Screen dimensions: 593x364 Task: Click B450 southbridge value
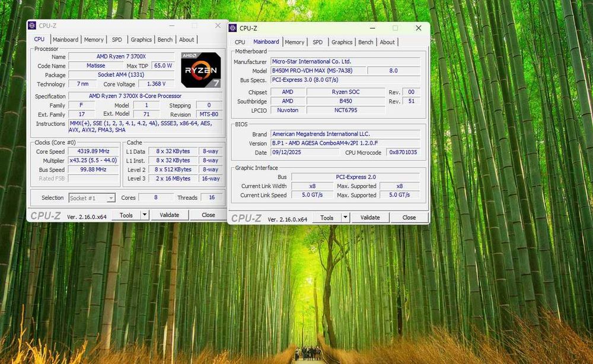[x=346, y=101]
